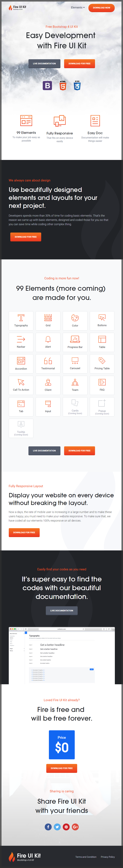Open the Client element card
This screenshot has width=123, height=868.
(48, 385)
